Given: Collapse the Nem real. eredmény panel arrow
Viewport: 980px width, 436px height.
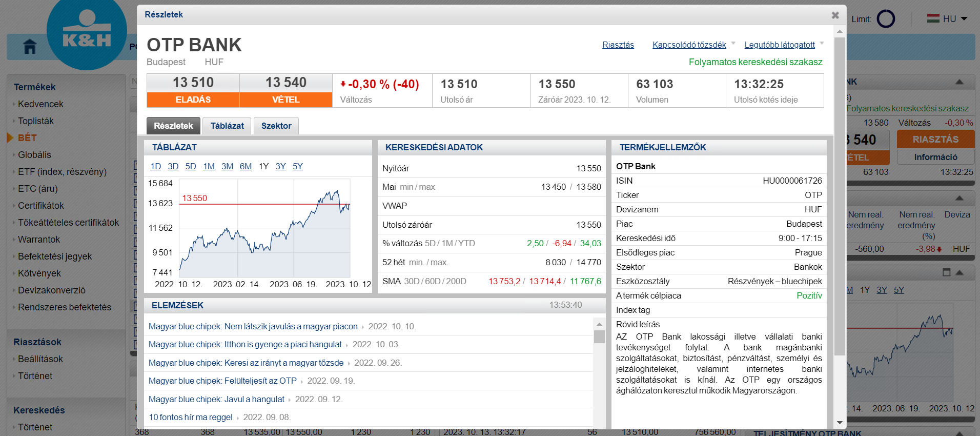Looking at the screenshot, I should coord(959,198).
